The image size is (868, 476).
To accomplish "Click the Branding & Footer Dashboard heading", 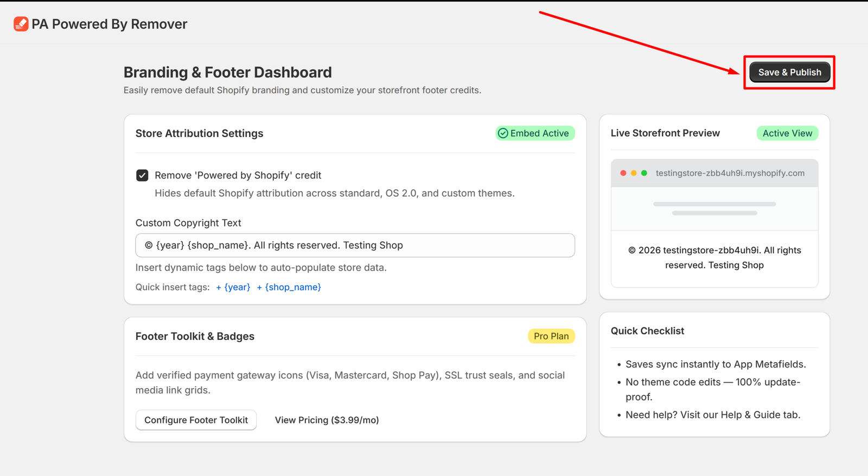I will tap(228, 72).
